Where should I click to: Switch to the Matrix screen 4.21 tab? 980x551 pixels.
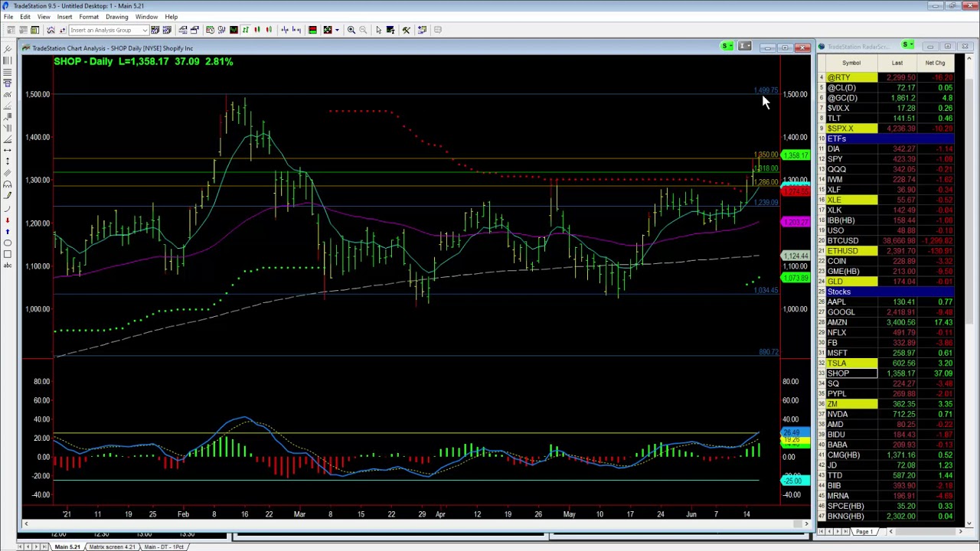(113, 546)
